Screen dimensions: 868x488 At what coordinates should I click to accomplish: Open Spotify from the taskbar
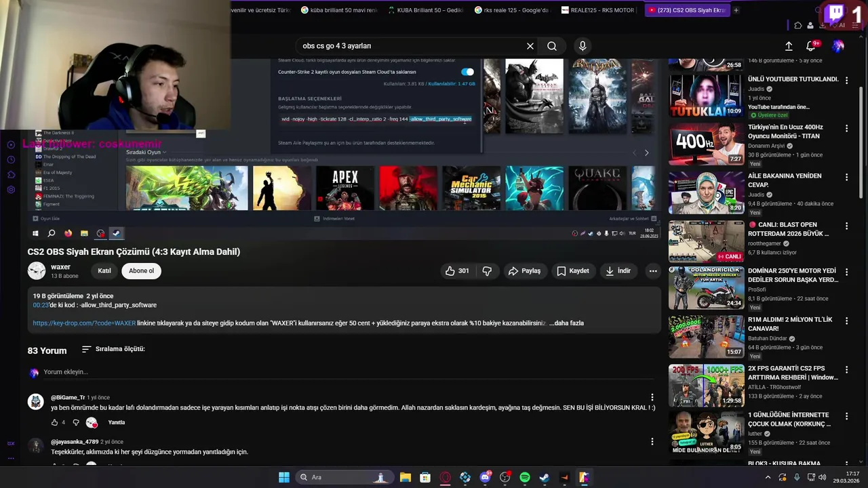pos(525,477)
